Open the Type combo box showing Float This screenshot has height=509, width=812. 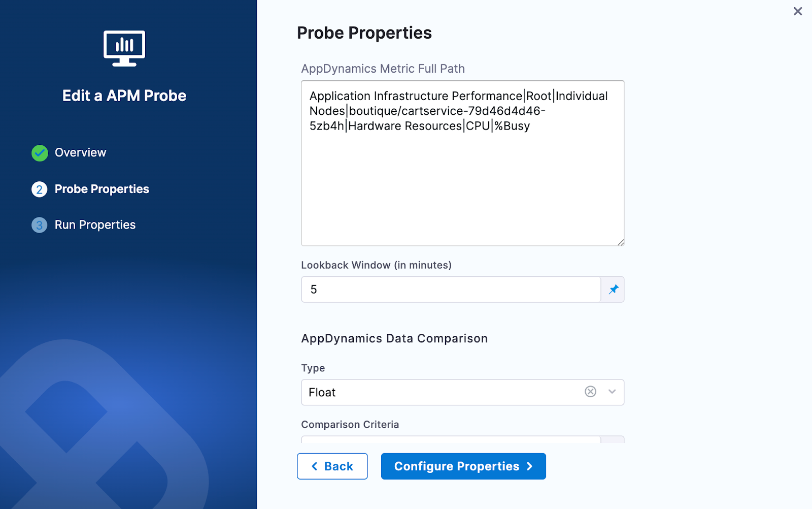coord(442,392)
